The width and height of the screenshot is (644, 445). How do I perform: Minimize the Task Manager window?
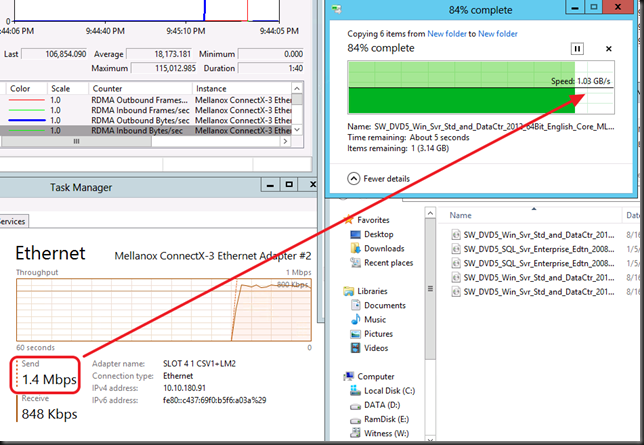coord(270,185)
